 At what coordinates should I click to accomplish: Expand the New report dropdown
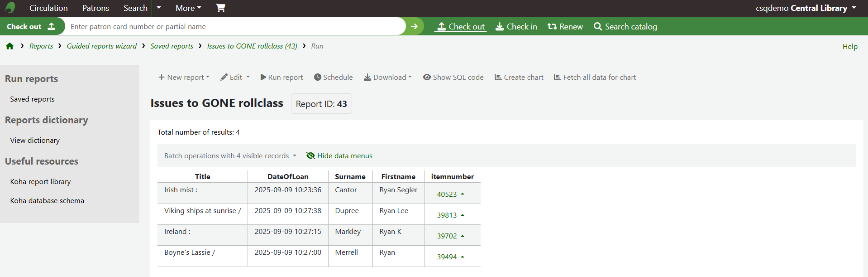[184, 78]
